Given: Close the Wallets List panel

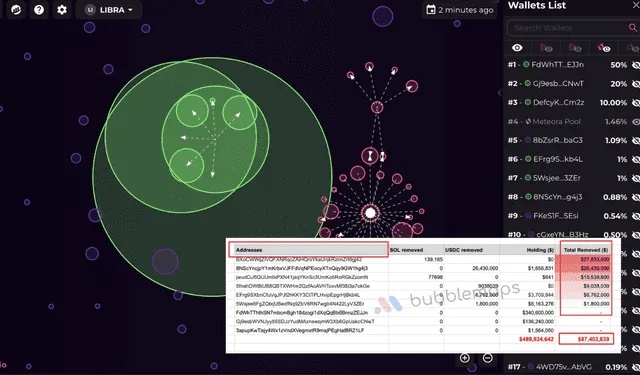Looking at the screenshot, I should point(636,6).
